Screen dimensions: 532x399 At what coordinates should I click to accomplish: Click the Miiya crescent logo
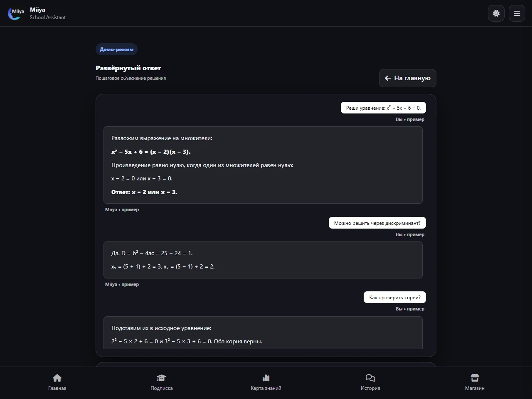pyautogui.click(x=16, y=13)
